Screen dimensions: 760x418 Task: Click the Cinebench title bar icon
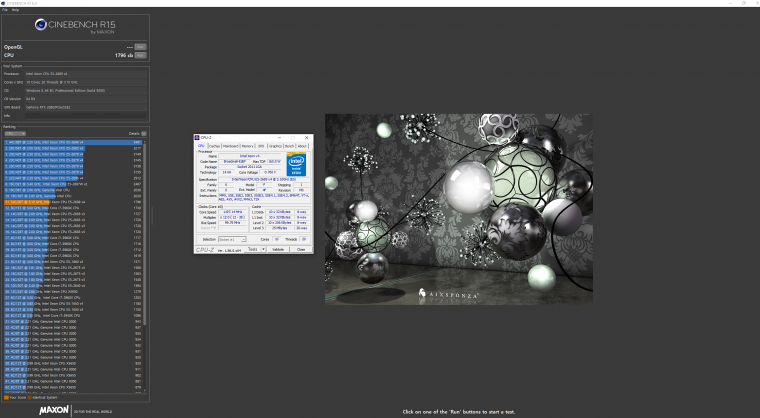[x=3, y=3]
